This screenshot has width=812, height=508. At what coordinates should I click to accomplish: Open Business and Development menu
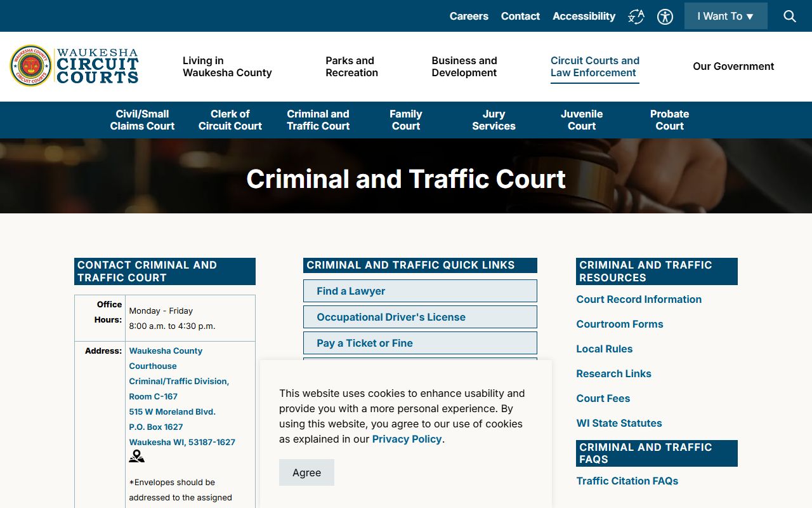click(464, 67)
